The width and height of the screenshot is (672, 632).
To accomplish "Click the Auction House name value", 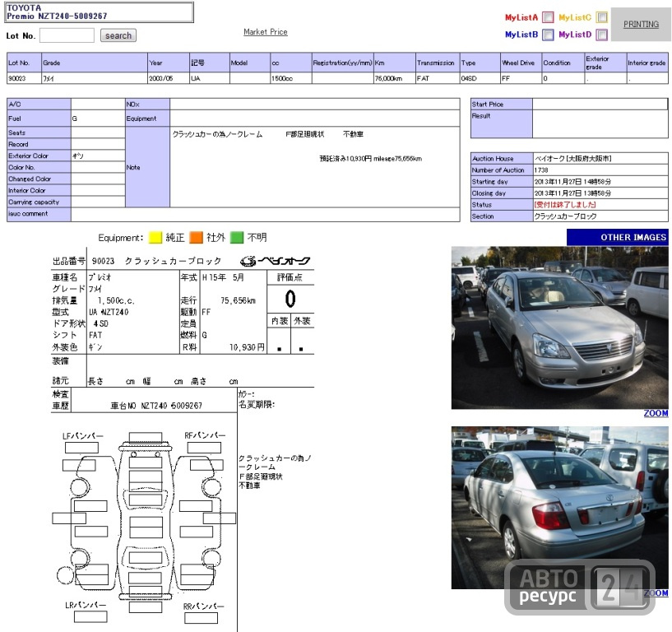I will point(573,159).
